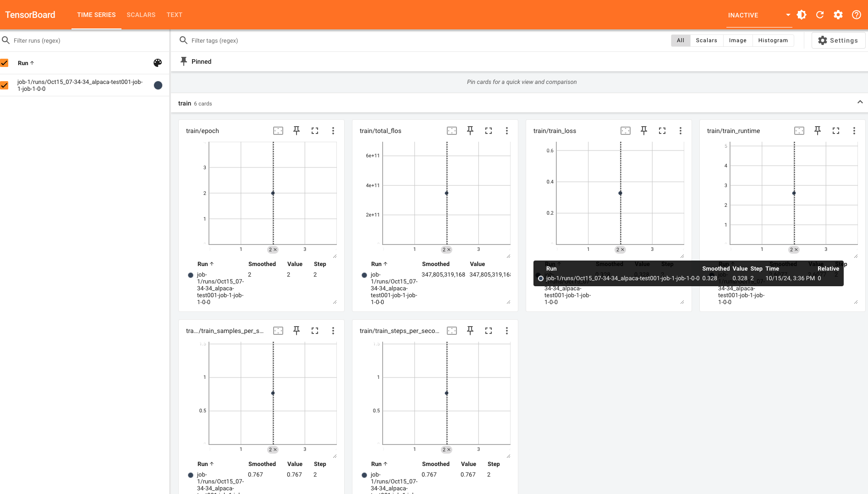
Task: Remove step 2 marker on train/total_flos chart
Action: click(449, 250)
